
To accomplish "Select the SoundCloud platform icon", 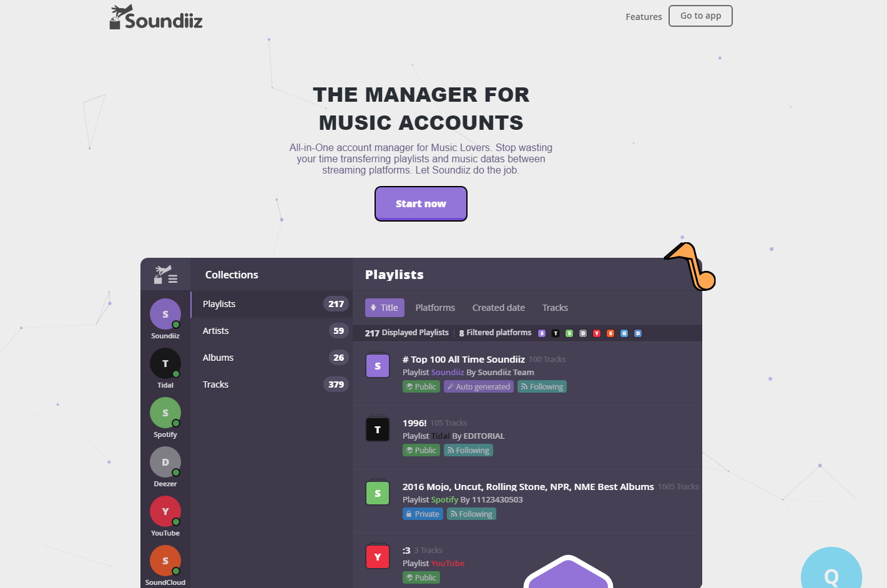I will click(165, 560).
